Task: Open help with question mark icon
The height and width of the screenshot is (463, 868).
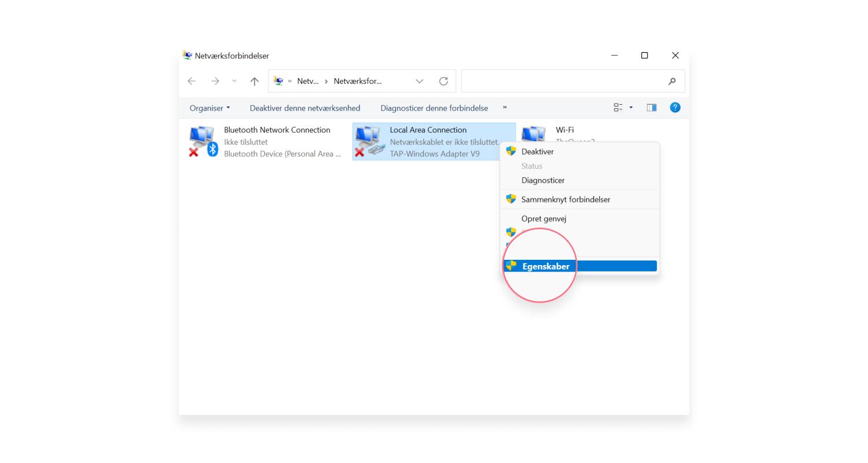Action: 675,108
